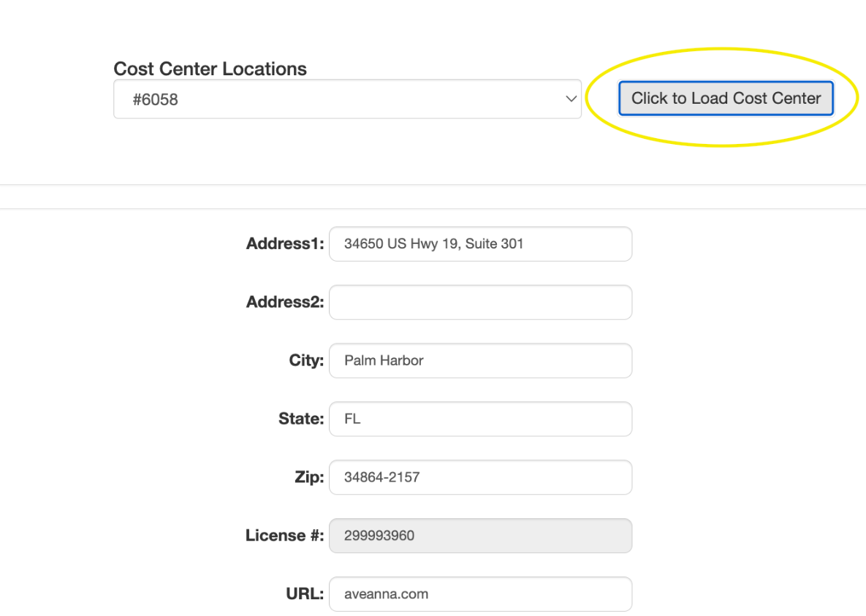Select the City field containing Palm Harbor
The width and height of the screenshot is (866, 616).
tap(480, 361)
